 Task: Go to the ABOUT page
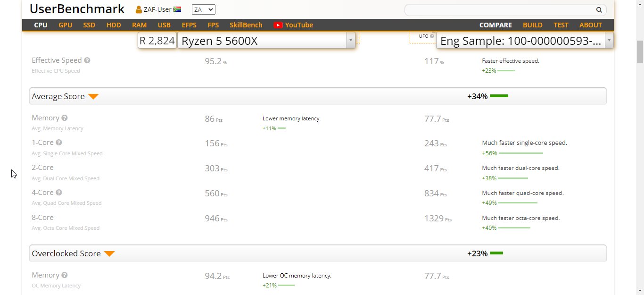591,25
